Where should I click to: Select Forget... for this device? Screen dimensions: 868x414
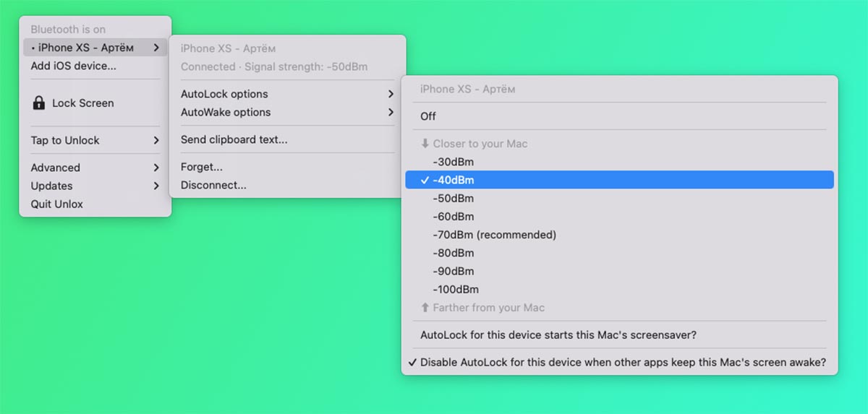[287, 167]
